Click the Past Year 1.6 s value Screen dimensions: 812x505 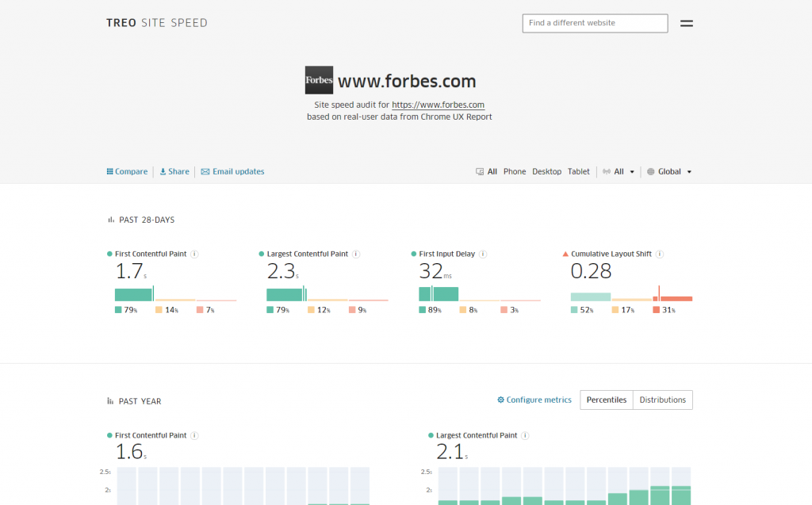point(131,452)
